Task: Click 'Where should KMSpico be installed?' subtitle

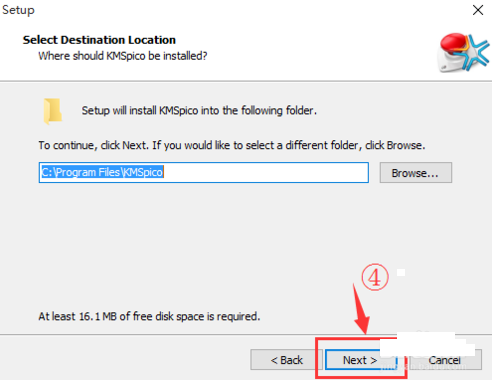Action: 123,56
